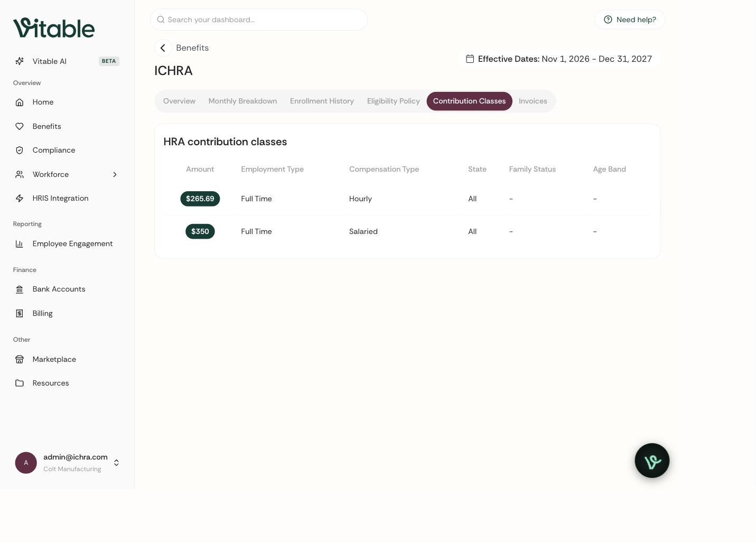Click the calendar icon by Effective Dates
756x543 pixels.
click(x=470, y=59)
